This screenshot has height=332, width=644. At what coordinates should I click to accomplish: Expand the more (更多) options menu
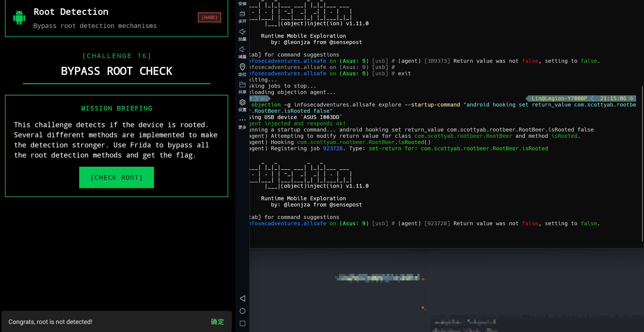(x=242, y=120)
